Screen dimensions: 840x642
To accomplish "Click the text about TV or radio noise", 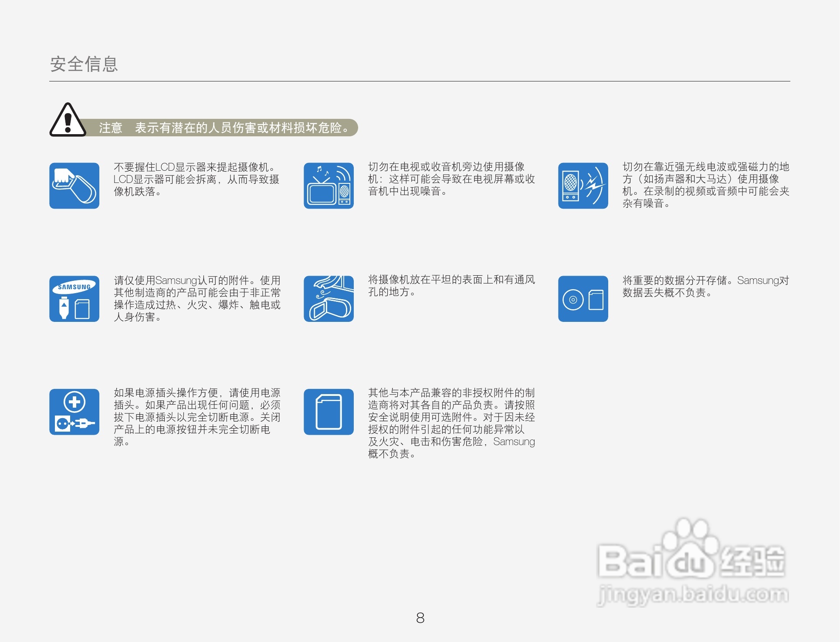I will (x=451, y=179).
